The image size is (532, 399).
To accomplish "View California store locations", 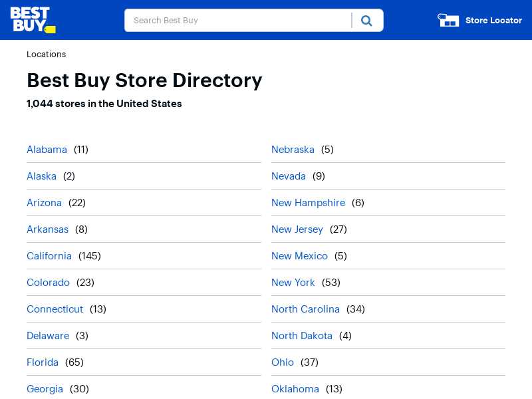I will (49, 256).
